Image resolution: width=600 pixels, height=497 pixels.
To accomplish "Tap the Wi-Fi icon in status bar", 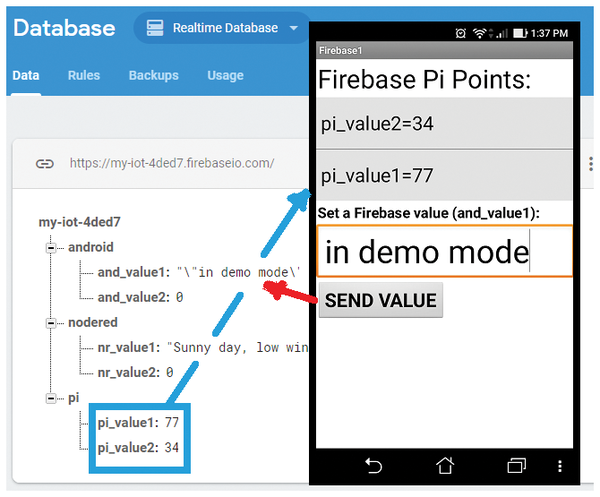I will click(479, 33).
